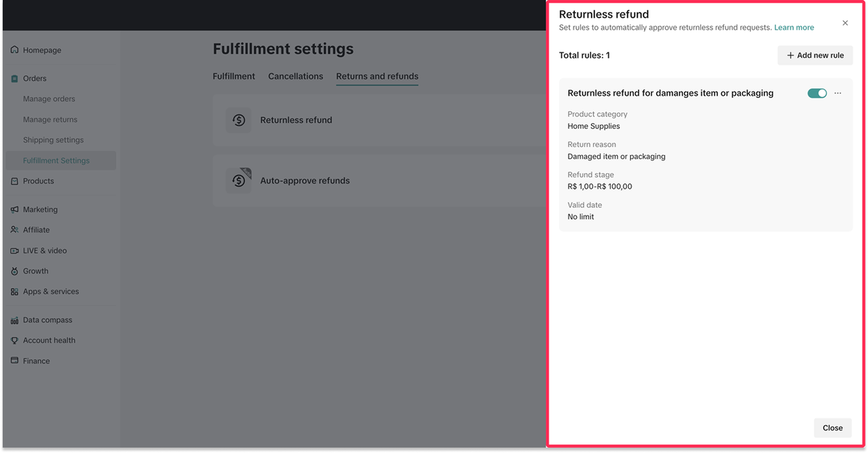The image size is (868, 453).
Task: Click the Products box icon in sidebar
Action: click(14, 181)
